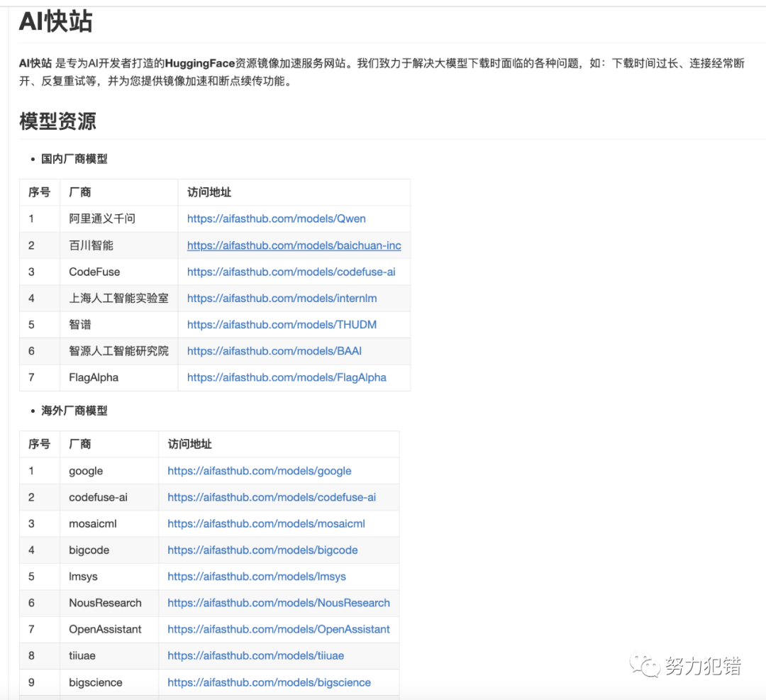Click the 国内厂商模型 bullet label
Screen dimensions: 766x700
[74, 159]
